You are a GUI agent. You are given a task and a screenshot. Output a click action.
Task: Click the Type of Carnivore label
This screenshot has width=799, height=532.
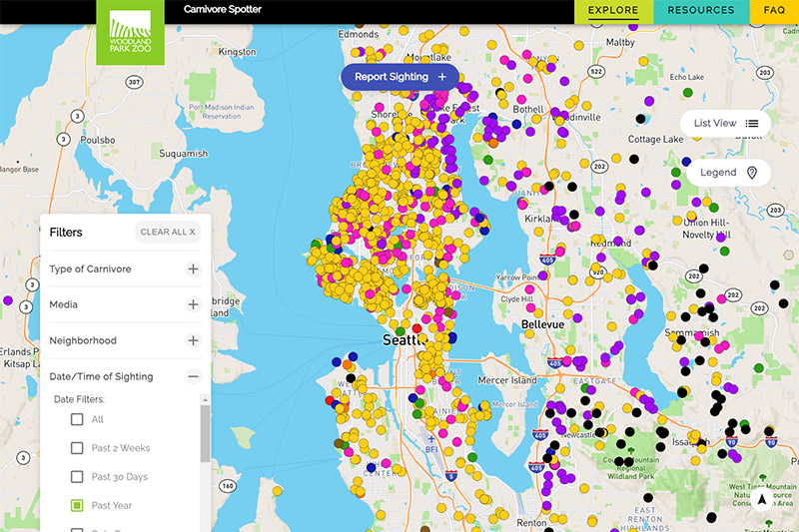(90, 268)
